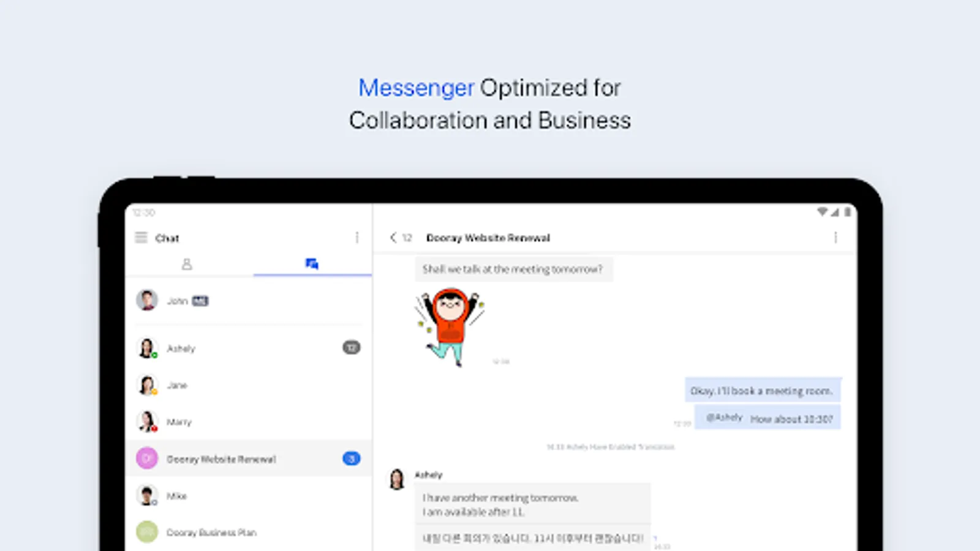Screen dimensions: 980x551
Task: Click the @Ashely mention
Action: [724, 418]
